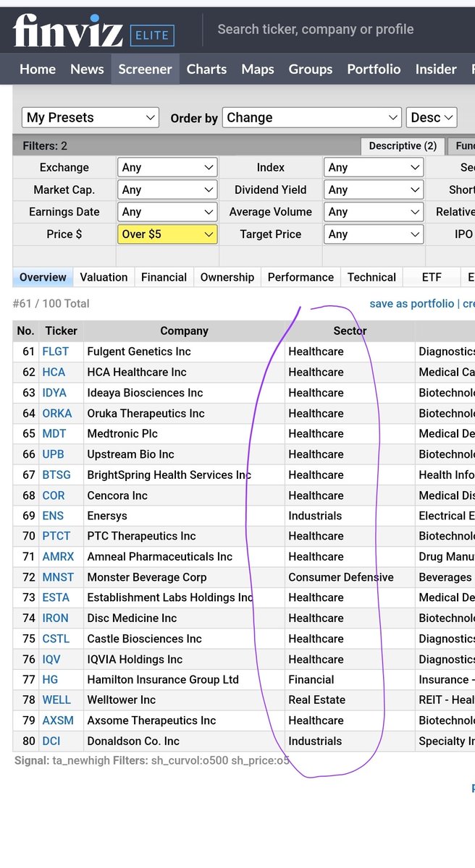
Task: Select the Descriptive (2) filter tab
Action: pyautogui.click(x=403, y=146)
